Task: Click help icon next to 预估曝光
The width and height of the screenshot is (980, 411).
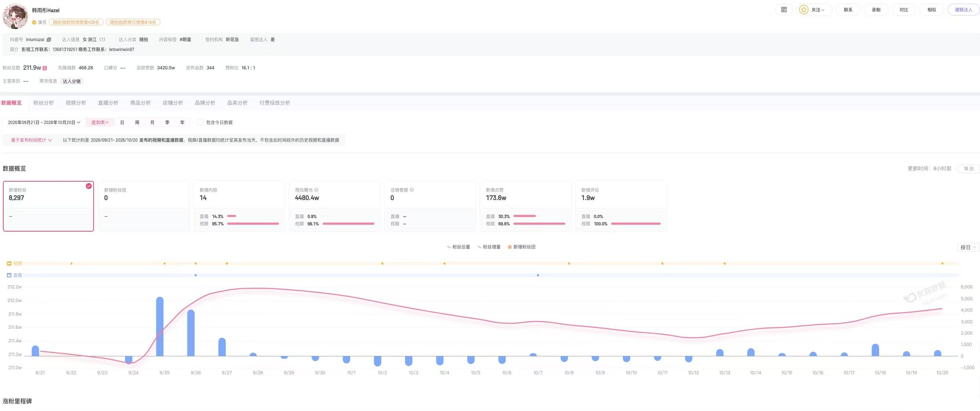Action: tap(316, 190)
